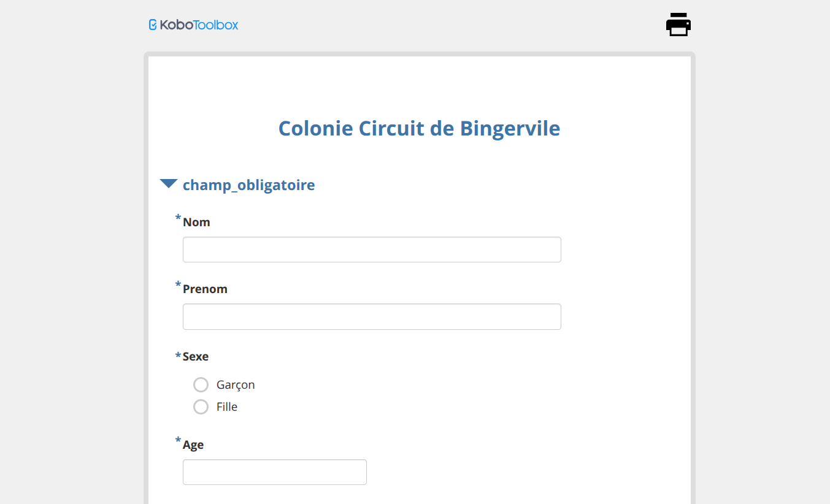
Task: Collapse the champ_obligatoire group triangle
Action: click(x=169, y=184)
